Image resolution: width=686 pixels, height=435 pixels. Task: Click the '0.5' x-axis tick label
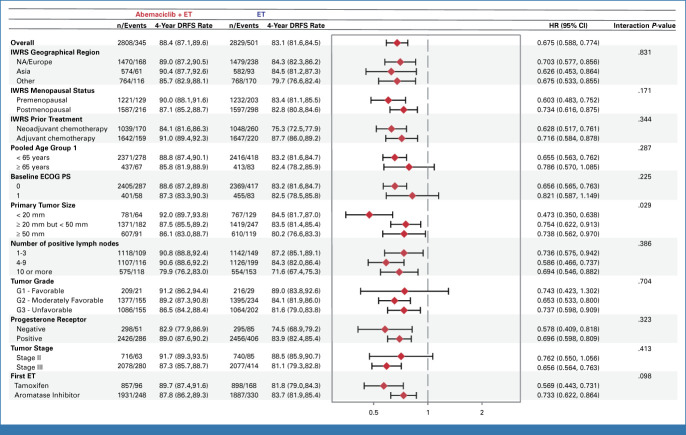pyautogui.click(x=374, y=412)
